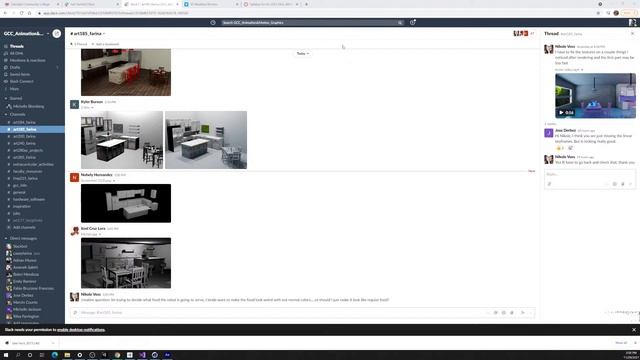Dismiss the notification permission banner
Image resolution: width=640 pixels, height=360 pixels.
[634, 330]
